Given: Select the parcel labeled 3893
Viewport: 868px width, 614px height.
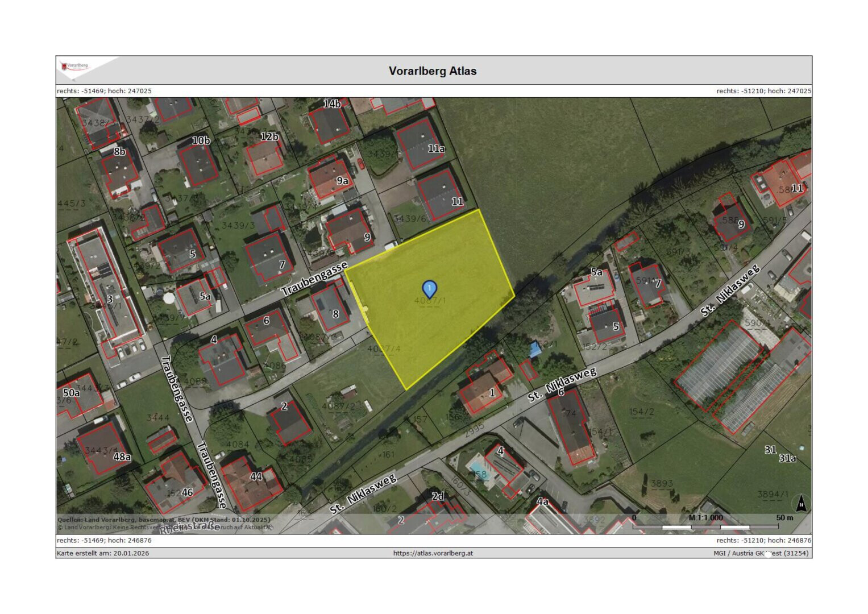Looking at the screenshot, I should coord(662,483).
